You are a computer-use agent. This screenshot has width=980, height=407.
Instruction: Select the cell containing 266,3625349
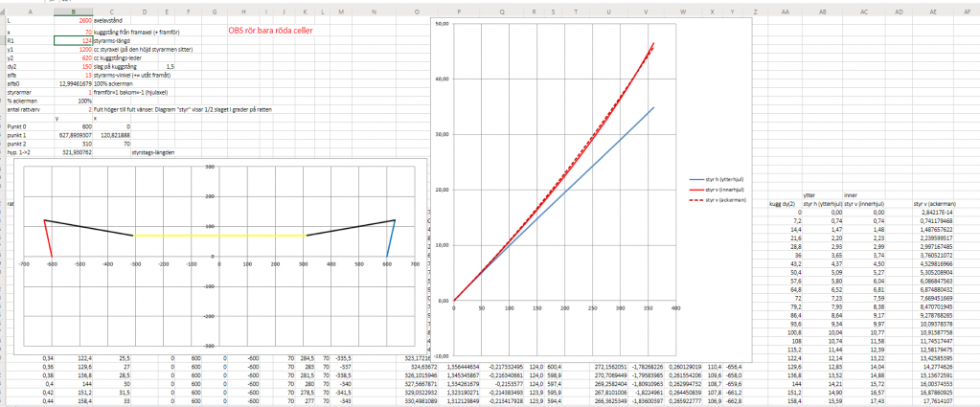(608, 402)
